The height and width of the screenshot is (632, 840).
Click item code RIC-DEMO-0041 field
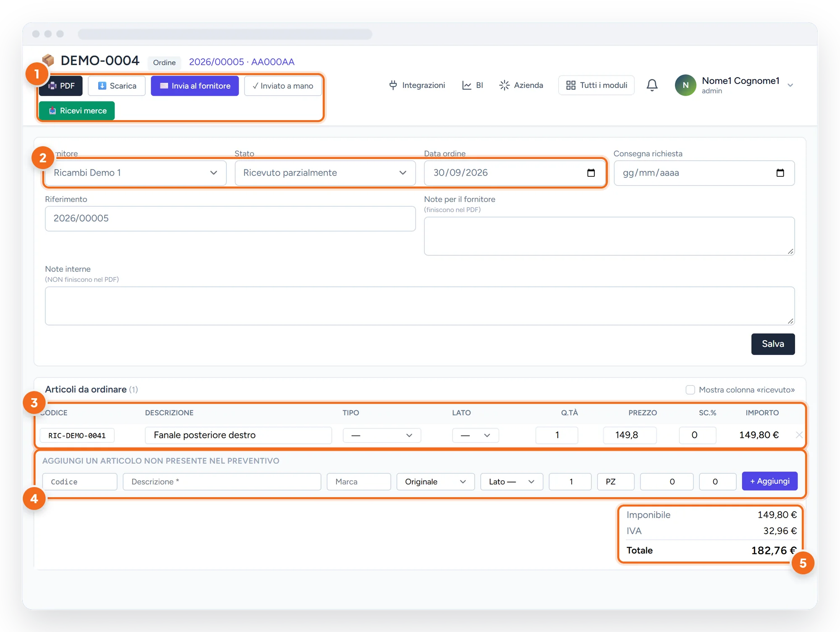77,435
